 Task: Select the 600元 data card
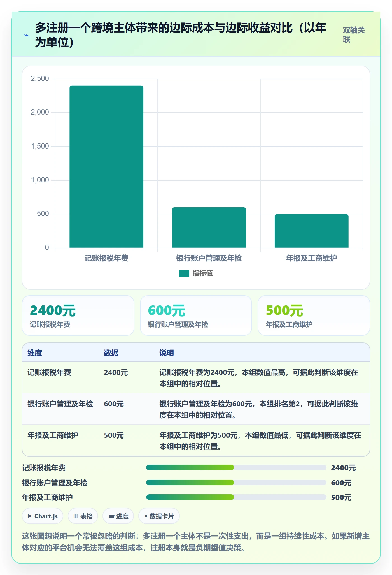click(196, 316)
